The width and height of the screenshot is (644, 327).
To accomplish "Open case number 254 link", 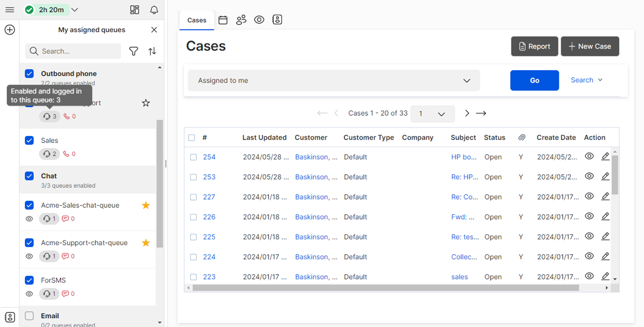I will [x=209, y=157].
